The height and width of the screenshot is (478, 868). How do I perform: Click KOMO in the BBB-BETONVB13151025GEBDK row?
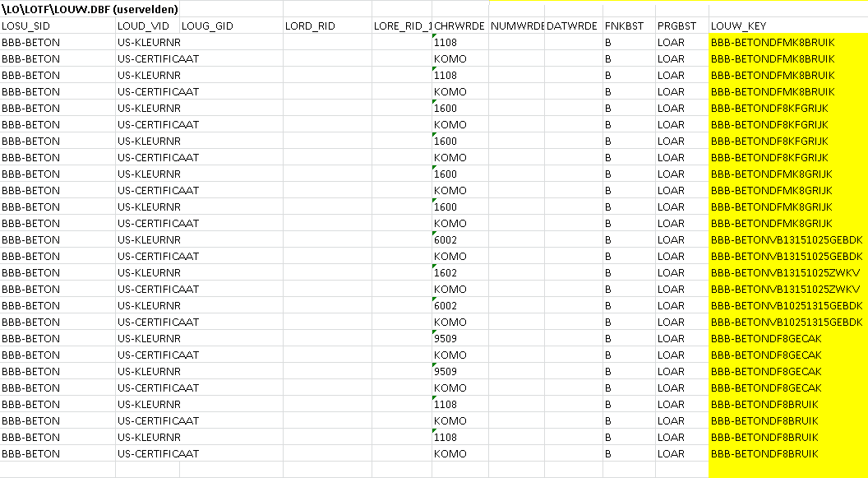click(460, 257)
